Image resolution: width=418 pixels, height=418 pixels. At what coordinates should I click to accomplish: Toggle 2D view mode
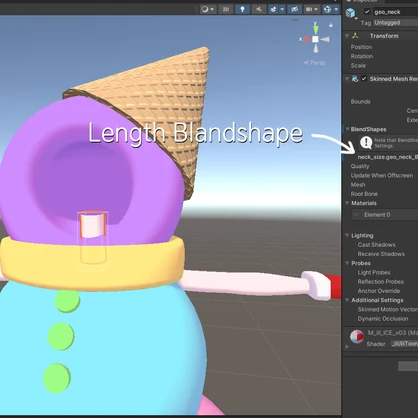[x=226, y=9]
